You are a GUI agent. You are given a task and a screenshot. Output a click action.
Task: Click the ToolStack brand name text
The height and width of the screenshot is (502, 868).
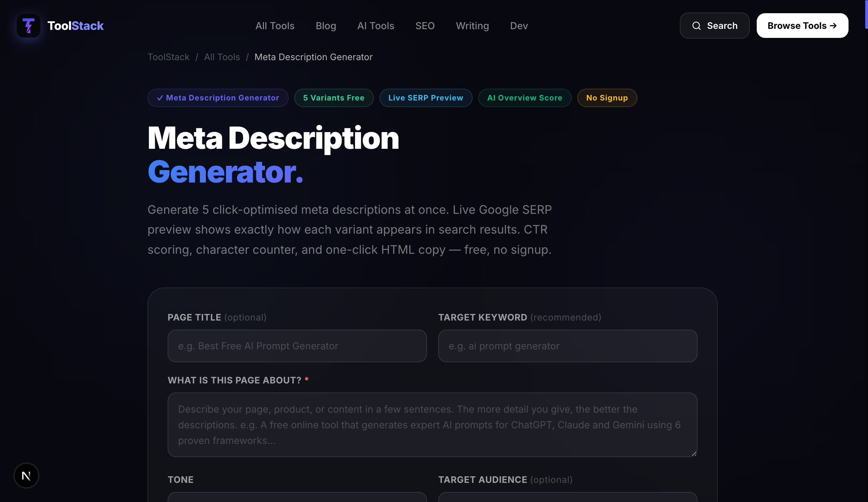pos(75,26)
